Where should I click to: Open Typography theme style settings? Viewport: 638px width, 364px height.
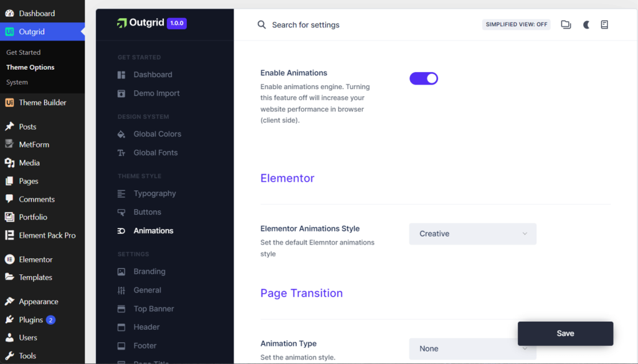pyautogui.click(x=155, y=194)
